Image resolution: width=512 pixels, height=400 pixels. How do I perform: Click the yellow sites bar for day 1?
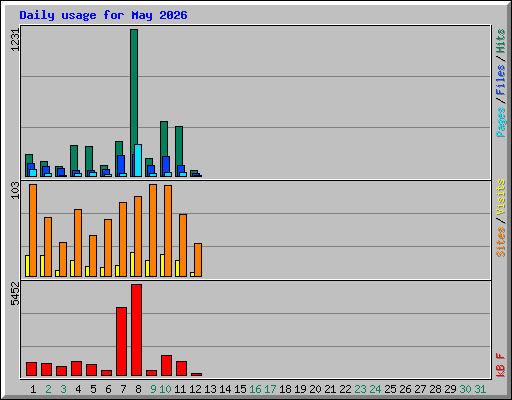click(x=27, y=266)
